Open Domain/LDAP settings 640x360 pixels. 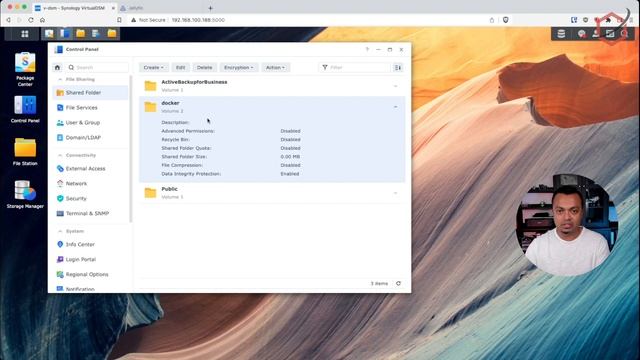[x=90, y=138]
